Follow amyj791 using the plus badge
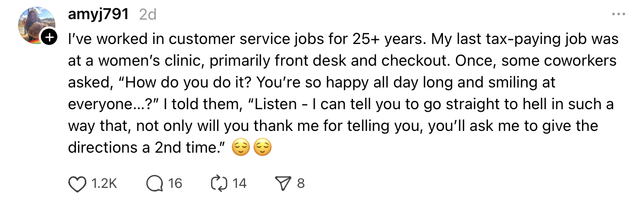 pos(49,37)
